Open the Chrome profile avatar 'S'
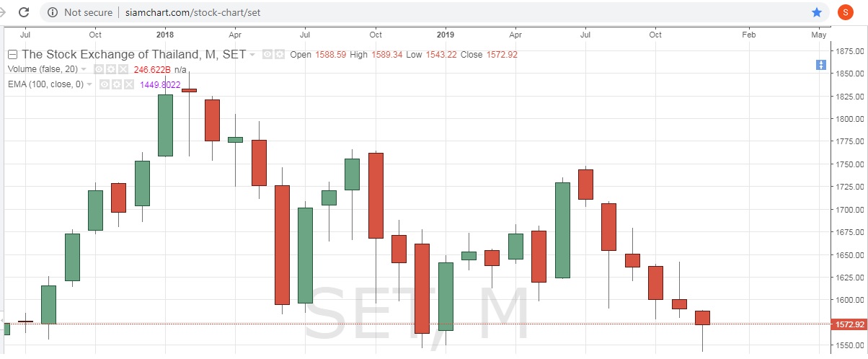Viewport: 868px width, 359px height. point(845,12)
